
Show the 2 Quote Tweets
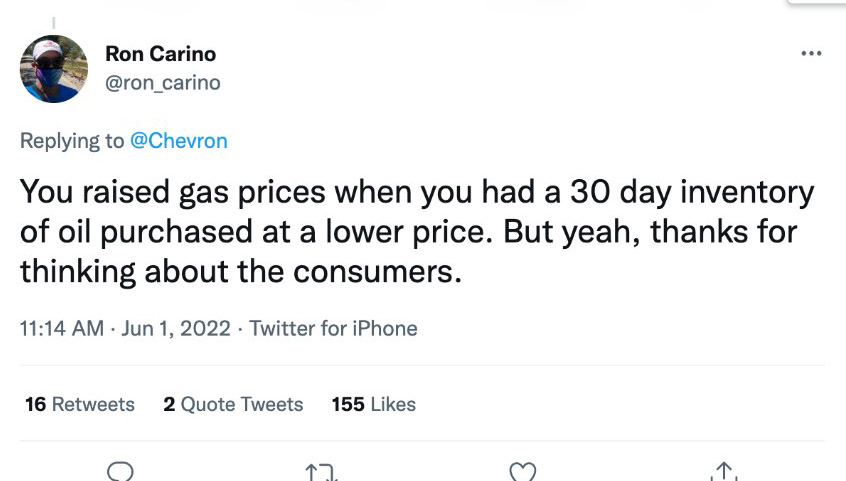pyautogui.click(x=233, y=404)
